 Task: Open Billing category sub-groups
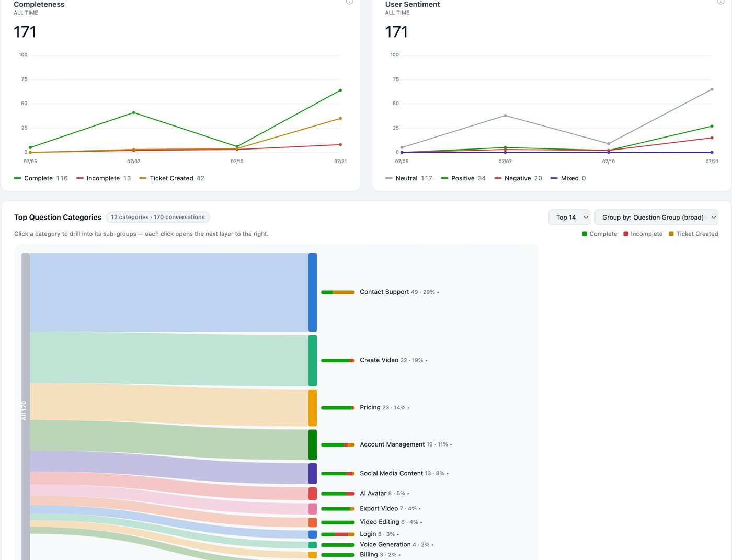click(x=381, y=555)
